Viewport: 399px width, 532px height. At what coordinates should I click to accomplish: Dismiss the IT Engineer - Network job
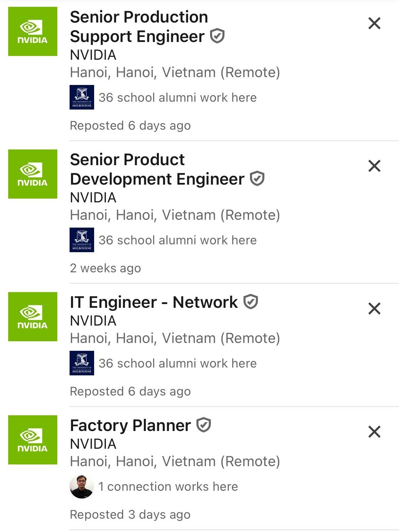click(374, 308)
